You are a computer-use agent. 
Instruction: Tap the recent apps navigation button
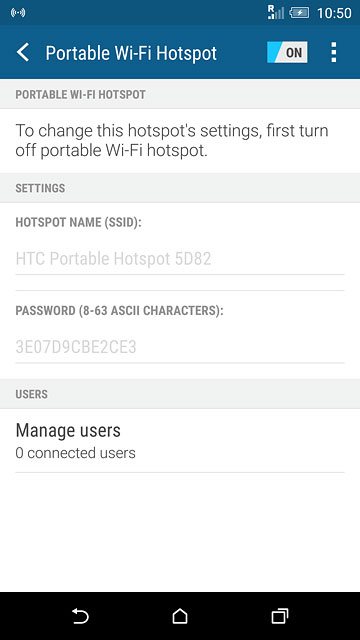[280, 616]
